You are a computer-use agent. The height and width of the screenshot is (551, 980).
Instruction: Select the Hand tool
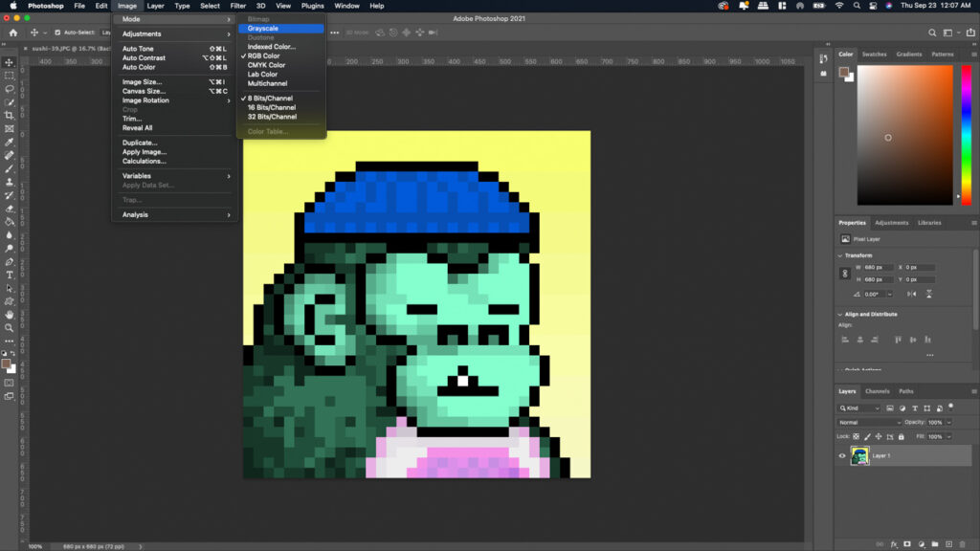10,315
